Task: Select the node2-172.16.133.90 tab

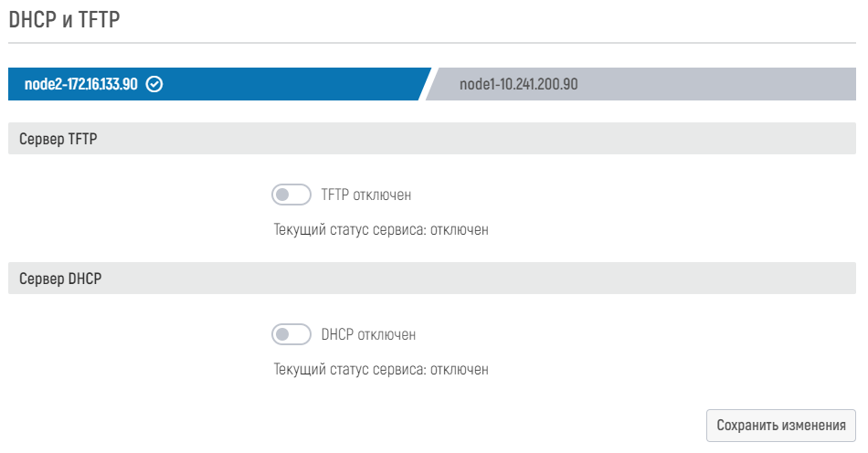Action: click(81, 85)
